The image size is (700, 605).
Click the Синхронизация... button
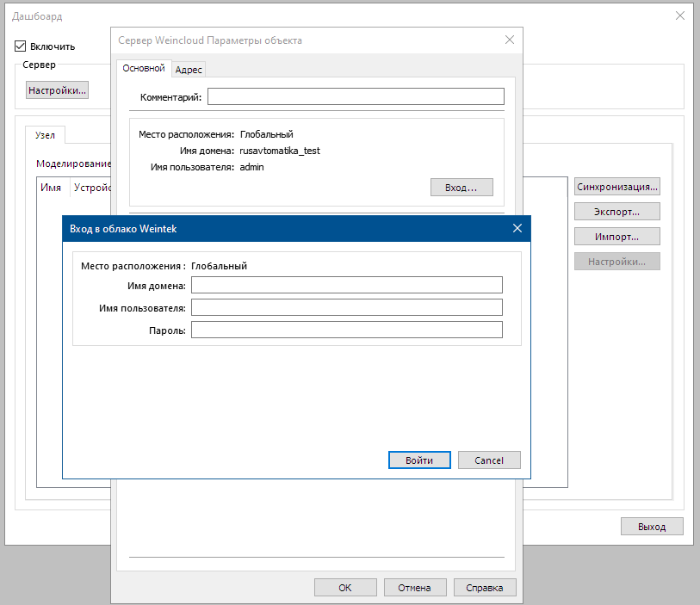click(617, 187)
